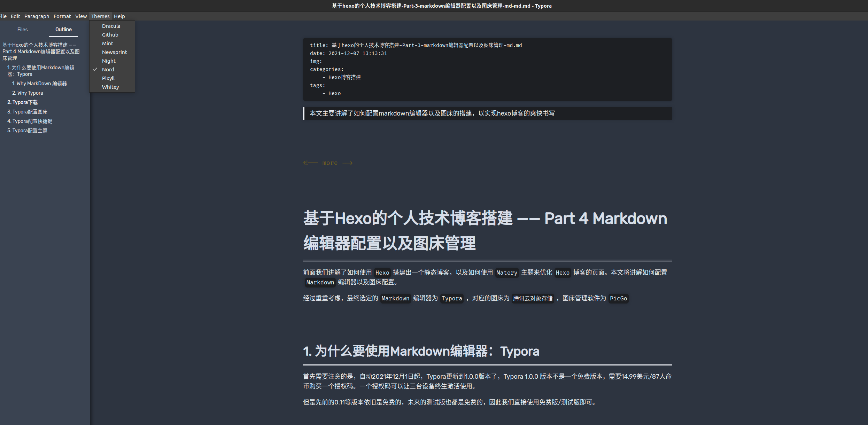868x425 pixels.
Task: Click the more separator tag
Action: click(327, 163)
